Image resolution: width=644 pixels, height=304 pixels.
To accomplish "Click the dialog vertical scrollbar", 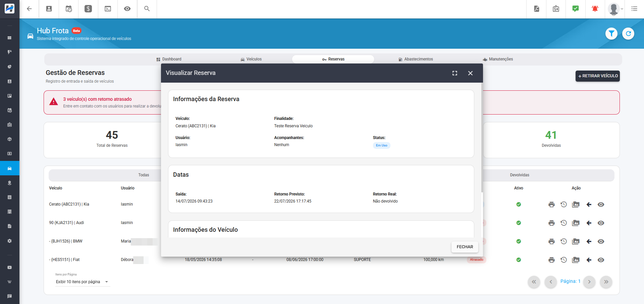I will [x=482, y=138].
